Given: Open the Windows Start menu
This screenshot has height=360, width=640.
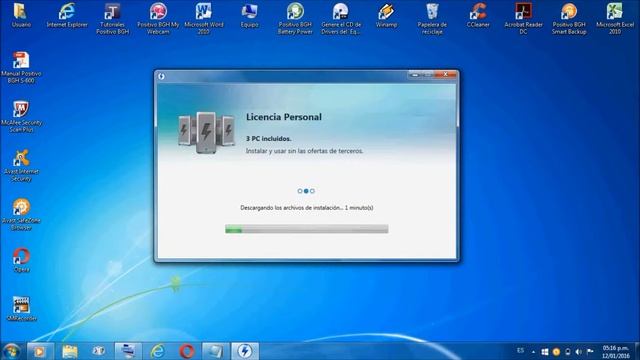Looking at the screenshot, I should pos(11,351).
